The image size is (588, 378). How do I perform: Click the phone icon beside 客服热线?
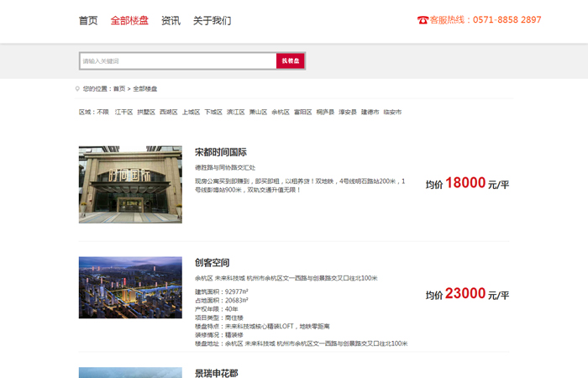click(423, 20)
